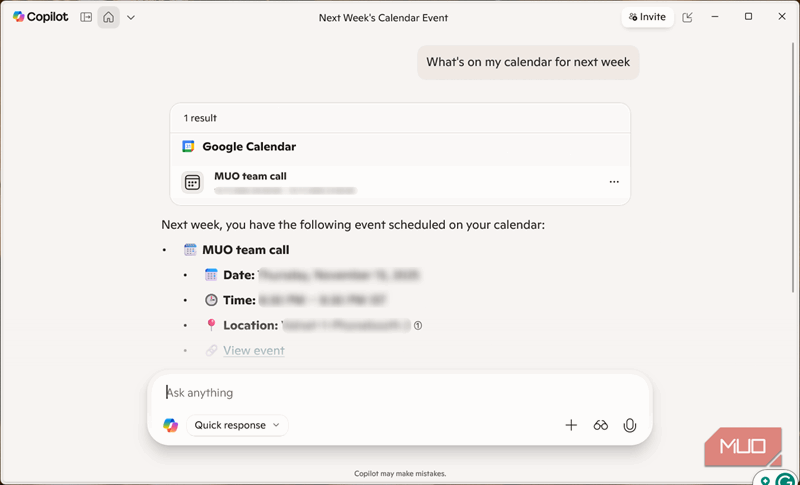
Task: Open the Quick response mode dropdown
Action: [237, 425]
